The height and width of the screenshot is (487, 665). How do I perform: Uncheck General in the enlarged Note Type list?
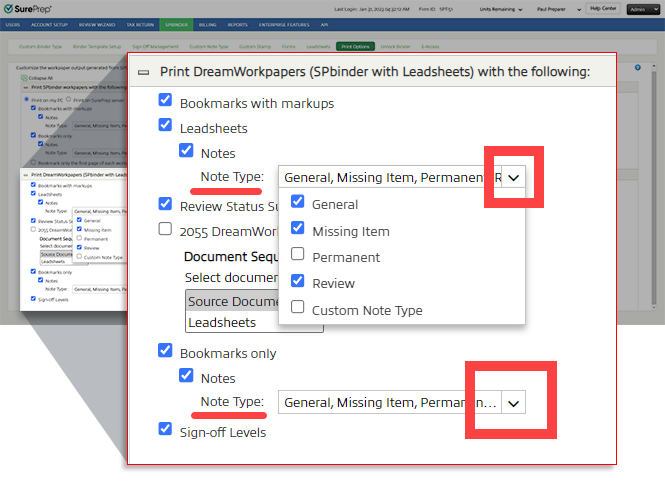click(297, 201)
